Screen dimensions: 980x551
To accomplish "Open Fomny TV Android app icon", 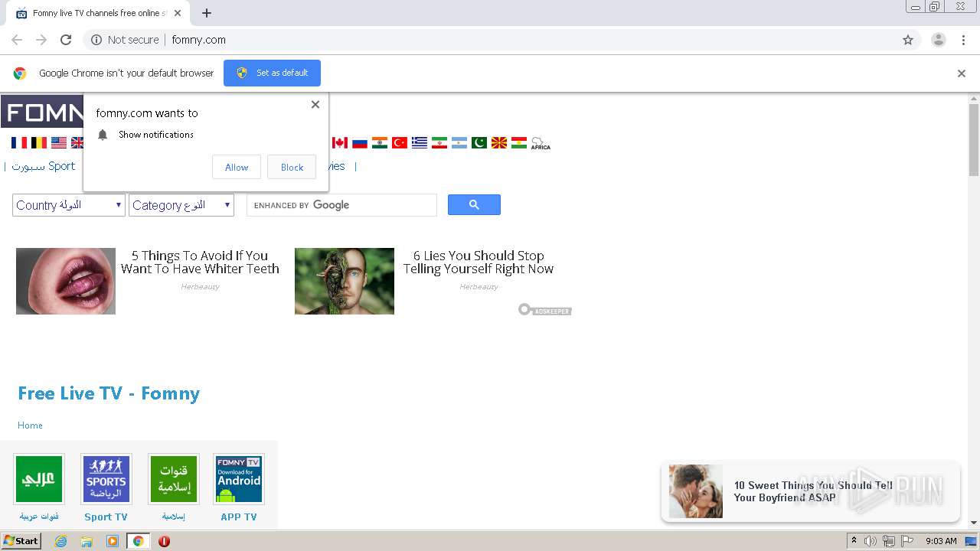I will point(239,479).
